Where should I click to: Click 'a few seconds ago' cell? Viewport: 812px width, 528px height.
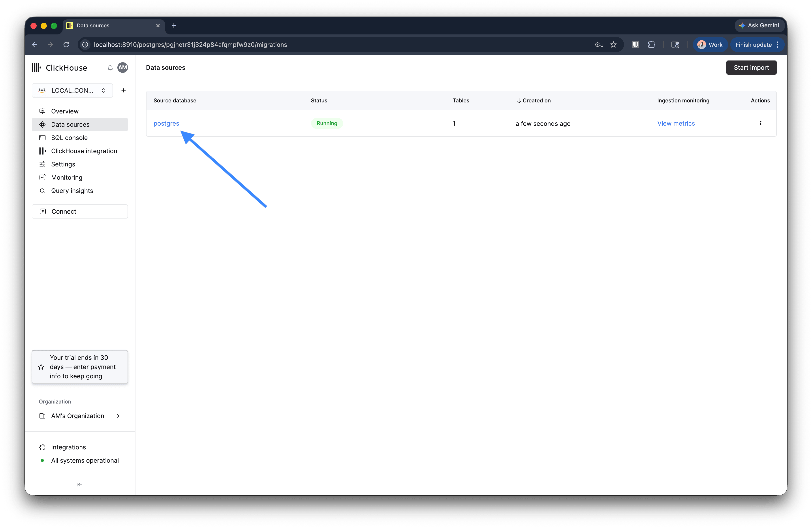point(543,124)
